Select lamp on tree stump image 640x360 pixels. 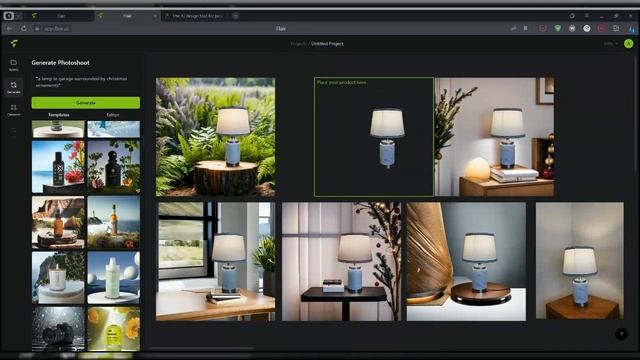[216, 137]
